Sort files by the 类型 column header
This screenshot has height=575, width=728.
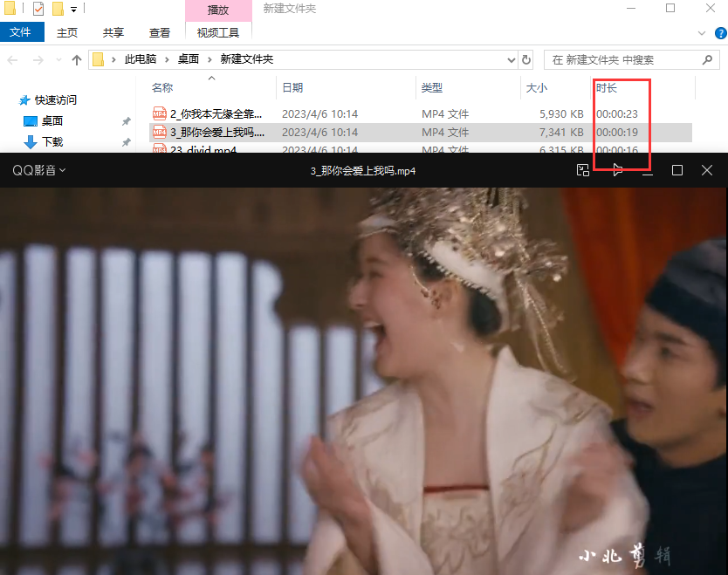click(432, 88)
